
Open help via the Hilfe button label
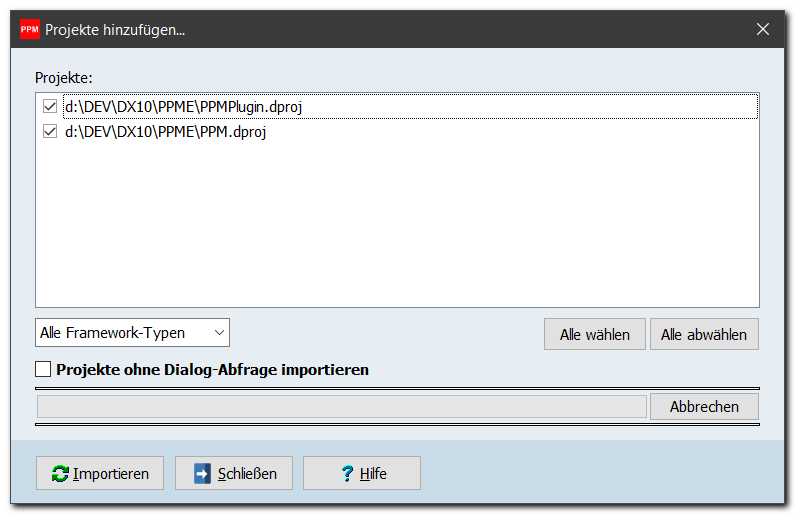click(373, 474)
